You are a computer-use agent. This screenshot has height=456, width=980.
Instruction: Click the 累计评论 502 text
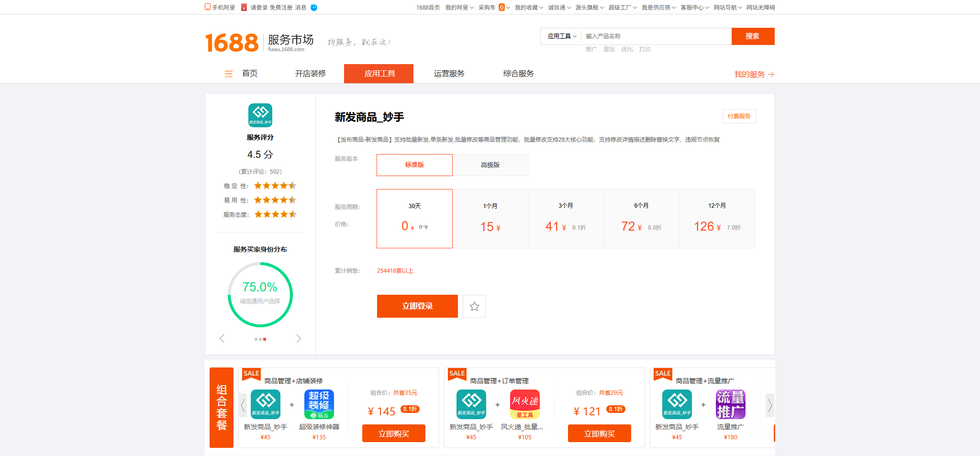click(x=260, y=172)
